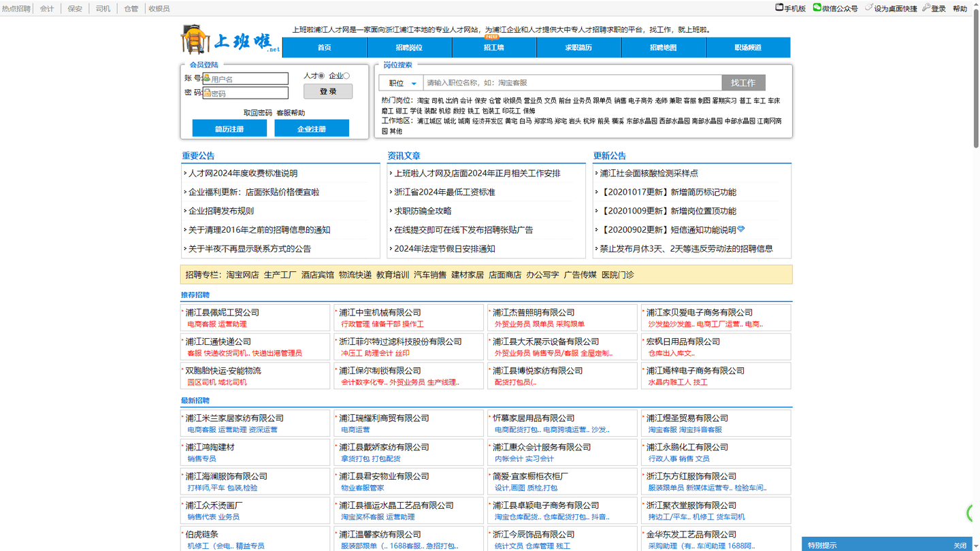Click 医院门诊 in recruitment columns bar
This screenshot has width=980, height=551.
[618, 275]
